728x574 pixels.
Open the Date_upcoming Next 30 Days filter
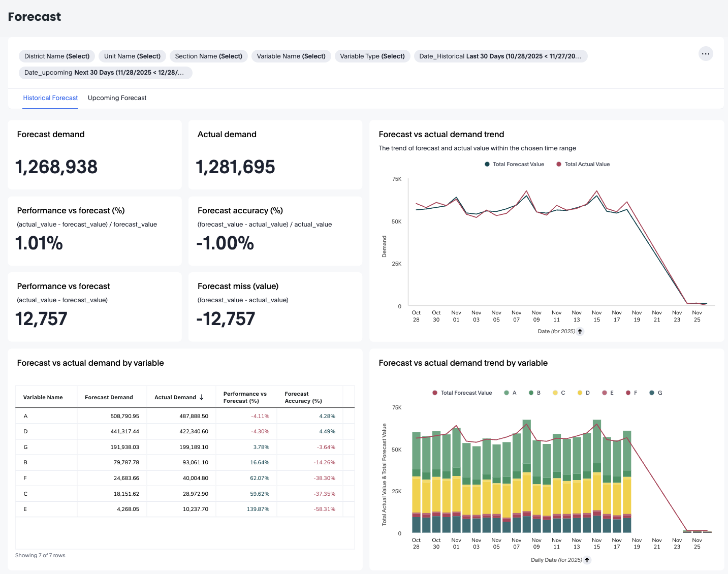tap(104, 73)
